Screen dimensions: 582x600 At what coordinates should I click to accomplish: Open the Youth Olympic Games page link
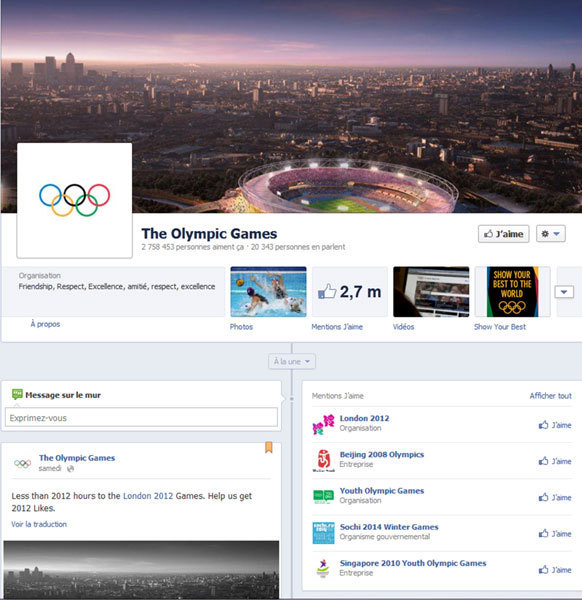[x=382, y=491]
